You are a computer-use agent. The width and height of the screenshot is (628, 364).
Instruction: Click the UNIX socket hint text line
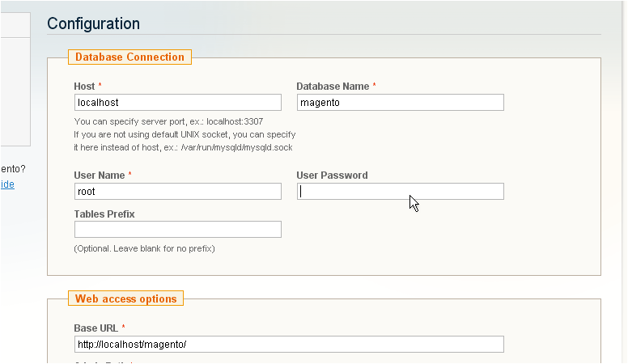(x=185, y=134)
